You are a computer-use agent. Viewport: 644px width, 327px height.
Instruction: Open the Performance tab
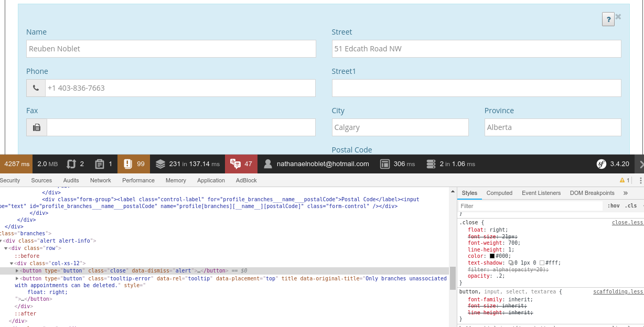tap(138, 180)
